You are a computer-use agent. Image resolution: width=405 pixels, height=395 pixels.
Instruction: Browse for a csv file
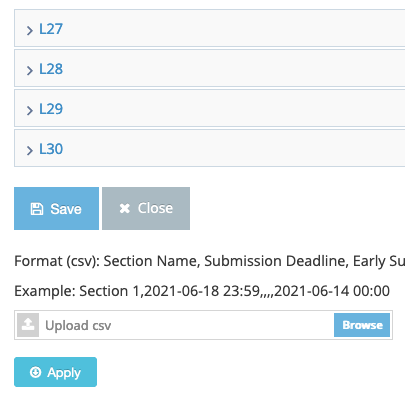[x=362, y=325]
